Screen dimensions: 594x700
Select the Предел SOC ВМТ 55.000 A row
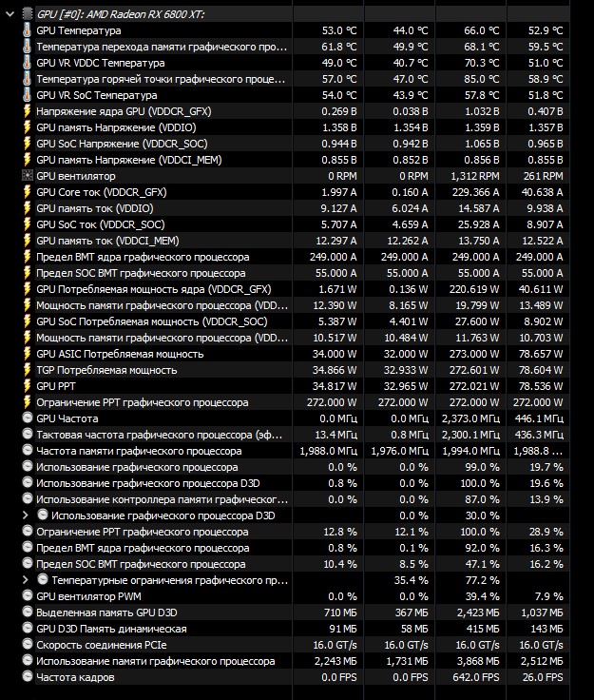coord(296,273)
